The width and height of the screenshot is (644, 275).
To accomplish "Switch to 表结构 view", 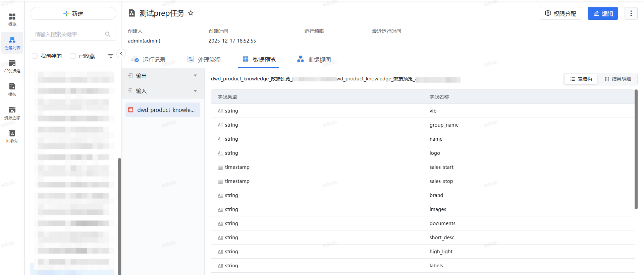I will (581, 79).
